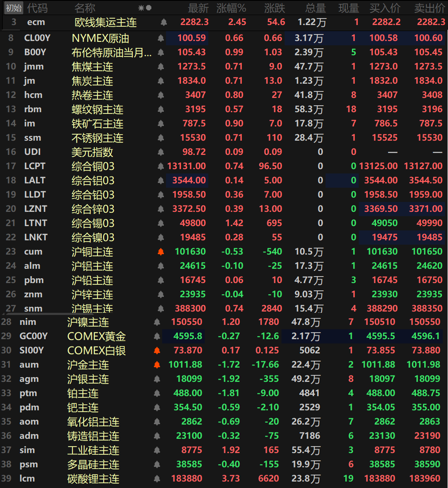Click the 初始 sort reset button
The image size is (448, 488).
click(13, 8)
